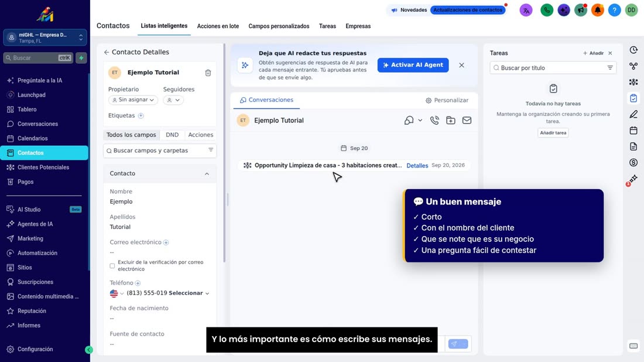
Task: Filter fields using the filter icon in search box
Action: pyautogui.click(x=211, y=150)
